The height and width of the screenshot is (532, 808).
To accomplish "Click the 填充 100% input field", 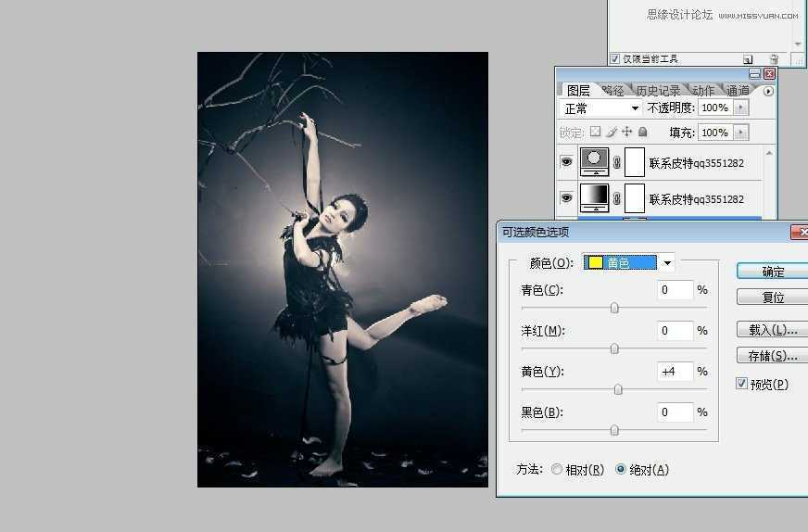I will point(715,133).
